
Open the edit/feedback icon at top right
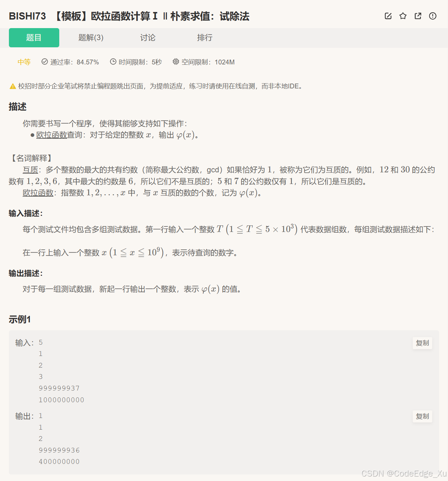388,16
